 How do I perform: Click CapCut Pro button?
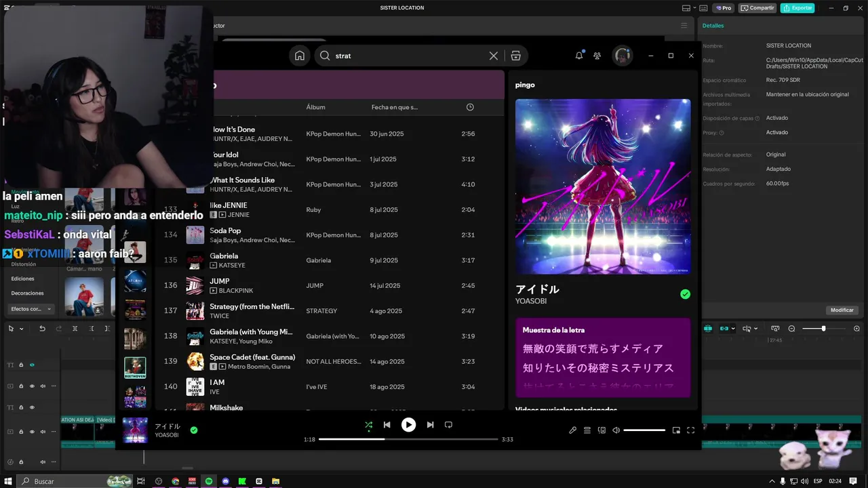click(722, 8)
